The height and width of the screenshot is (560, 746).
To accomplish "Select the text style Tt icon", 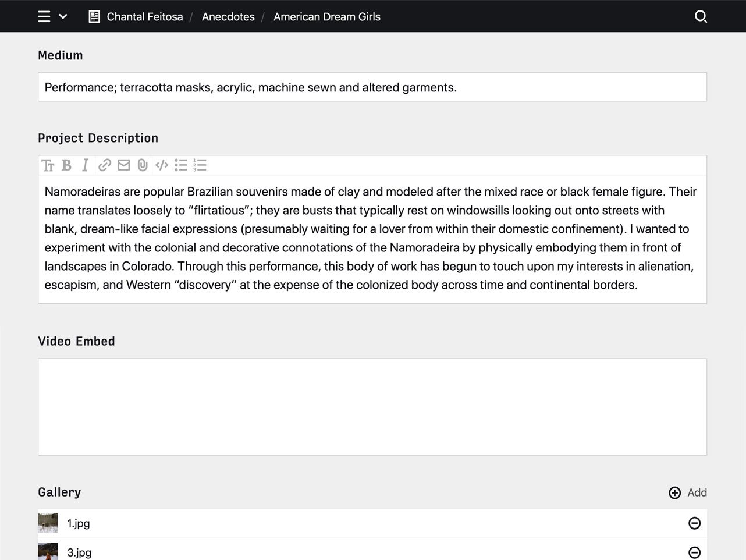I will pyautogui.click(x=48, y=165).
